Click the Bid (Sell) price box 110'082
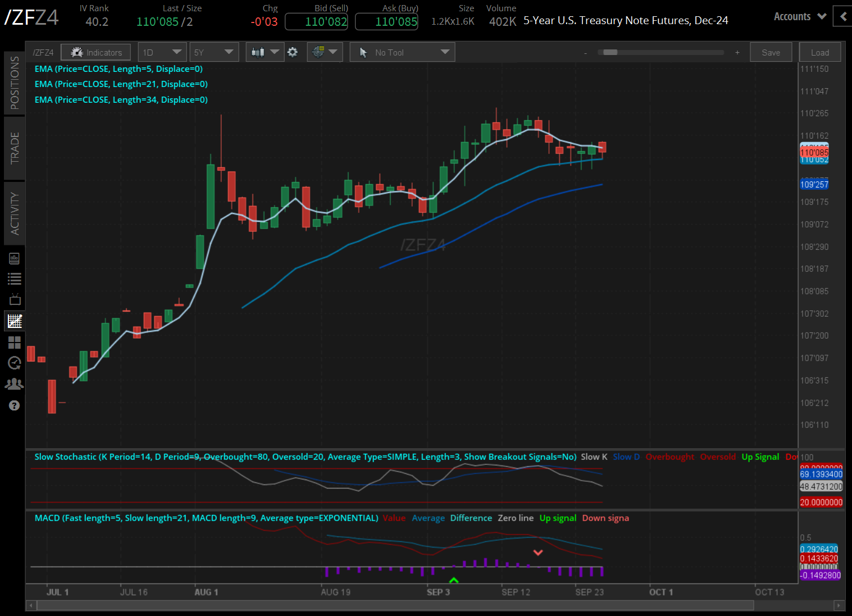Viewport: 852px width, 616px height. point(316,22)
